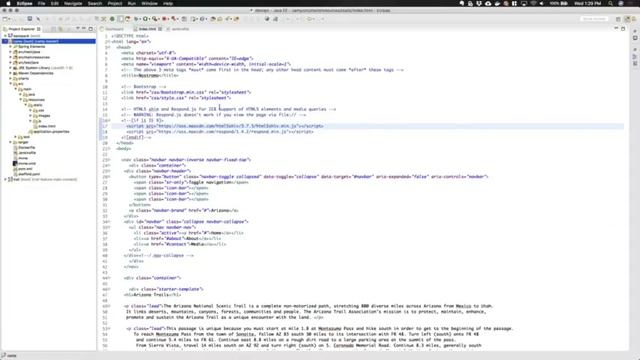640x360 pixels.
Task: Open the Apple menu
Action: click(8, 3)
